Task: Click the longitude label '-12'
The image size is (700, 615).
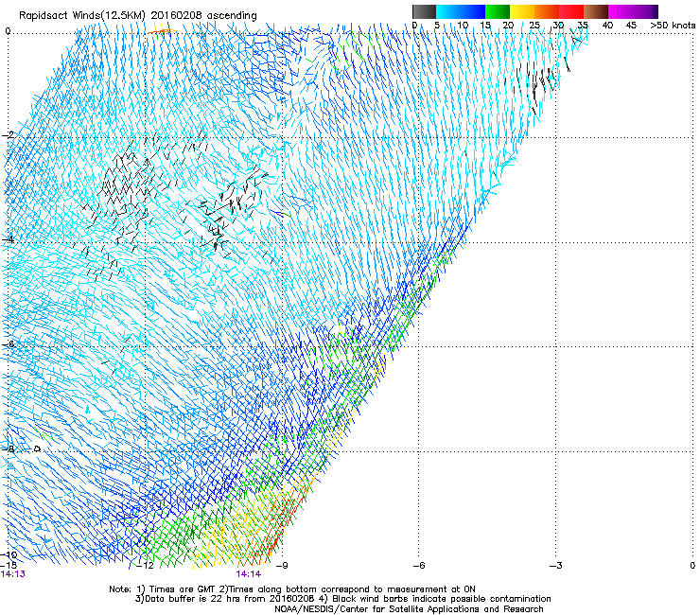Action: click(x=145, y=566)
